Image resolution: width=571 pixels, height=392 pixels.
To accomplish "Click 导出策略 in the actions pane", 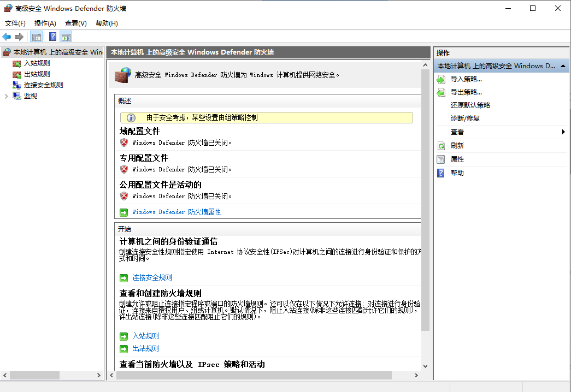I will click(466, 92).
